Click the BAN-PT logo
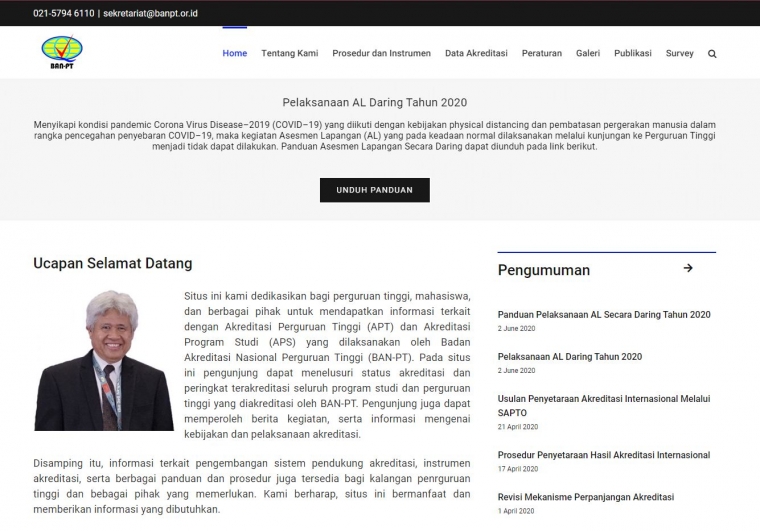 tap(62, 52)
